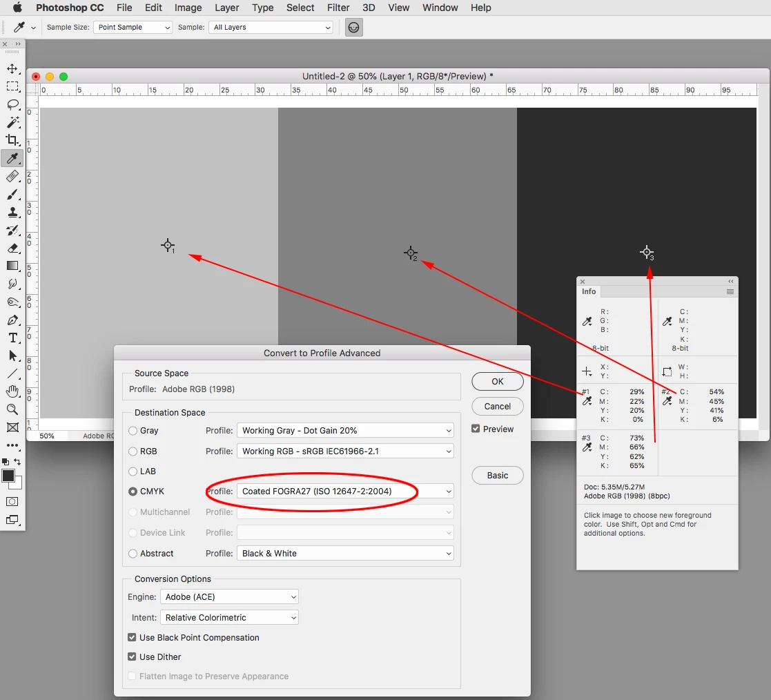Open the Layer menu
The image size is (771, 700).
pos(226,8)
